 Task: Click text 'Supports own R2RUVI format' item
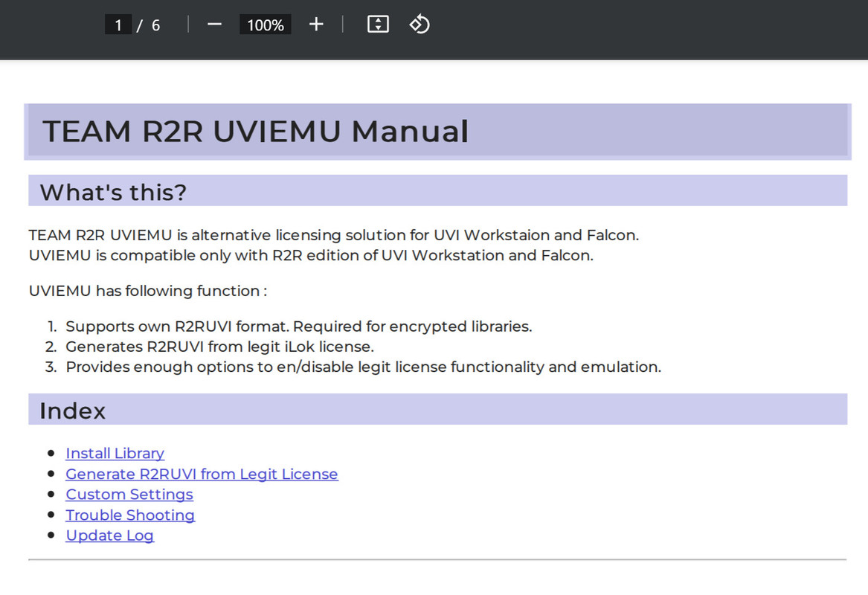[298, 327]
